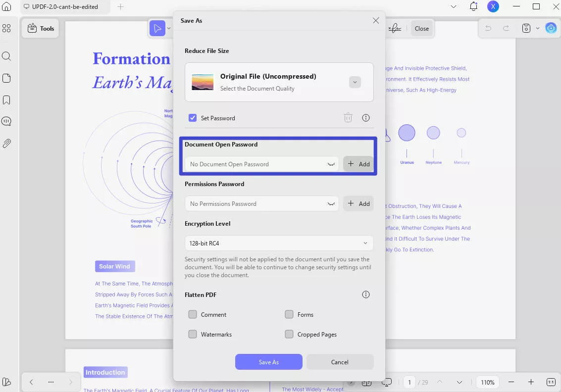
Task: Click the page number input box
Action: pos(409,382)
